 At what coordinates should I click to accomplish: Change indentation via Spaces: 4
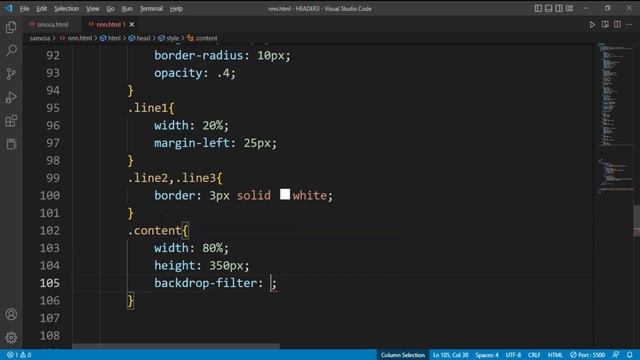click(x=487, y=355)
